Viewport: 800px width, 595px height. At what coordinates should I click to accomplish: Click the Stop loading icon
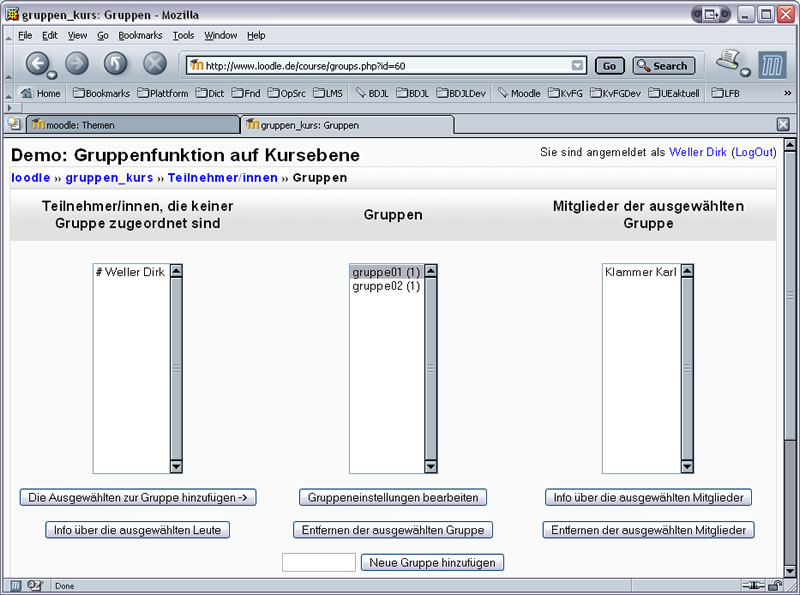(x=155, y=65)
